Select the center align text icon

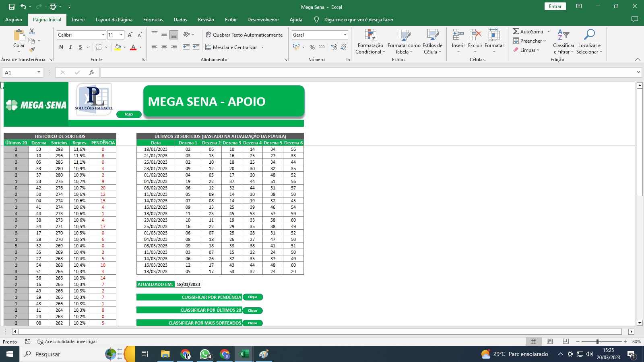coord(164,47)
